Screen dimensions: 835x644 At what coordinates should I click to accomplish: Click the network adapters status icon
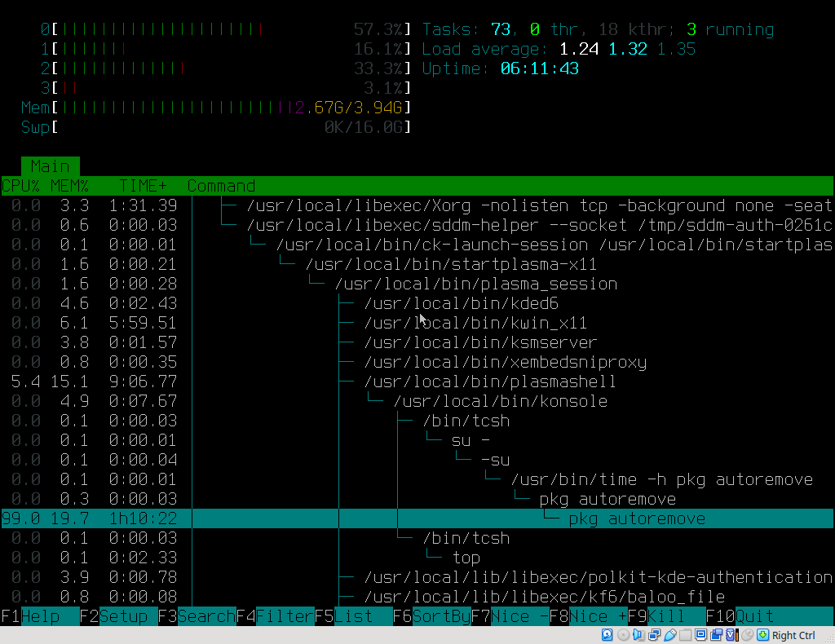click(654, 635)
